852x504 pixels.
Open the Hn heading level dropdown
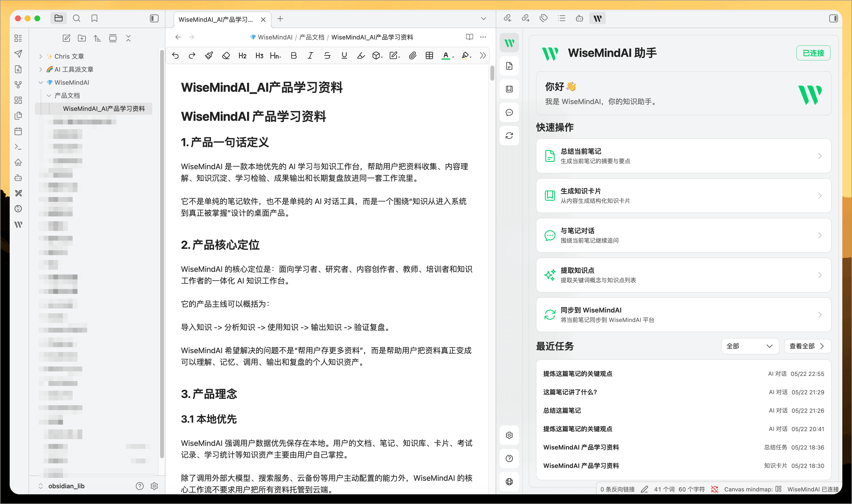click(276, 55)
